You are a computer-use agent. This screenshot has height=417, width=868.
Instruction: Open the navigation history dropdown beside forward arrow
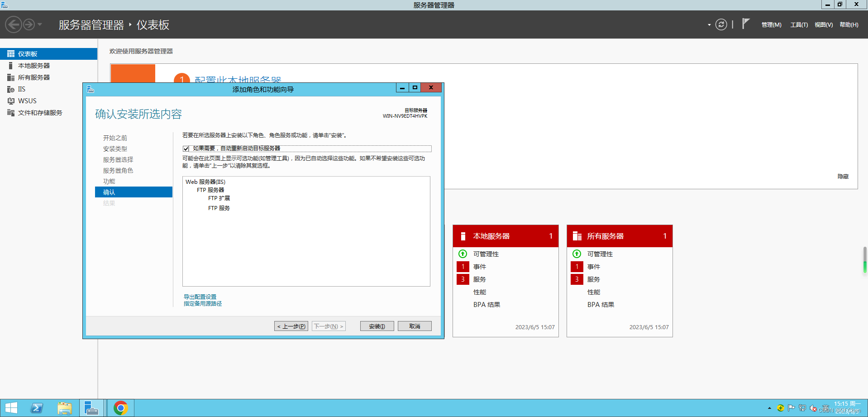(x=40, y=24)
